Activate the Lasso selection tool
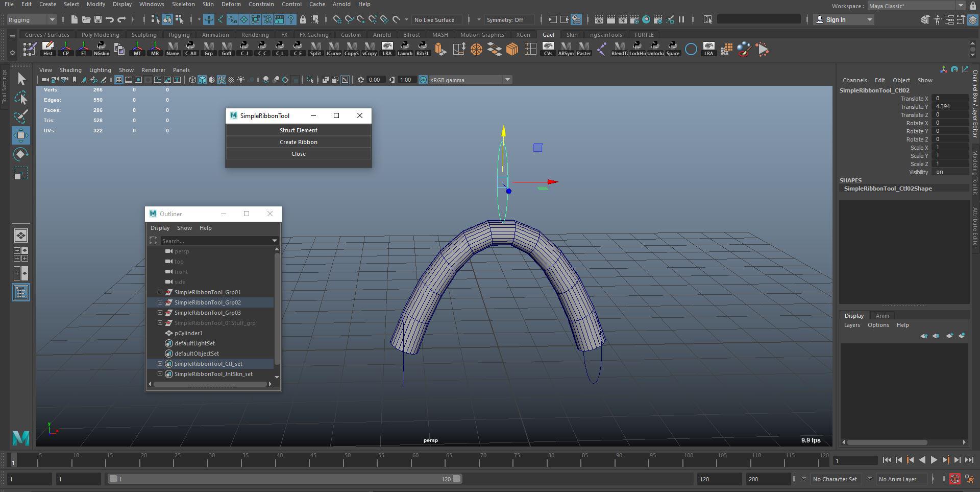 click(21, 98)
